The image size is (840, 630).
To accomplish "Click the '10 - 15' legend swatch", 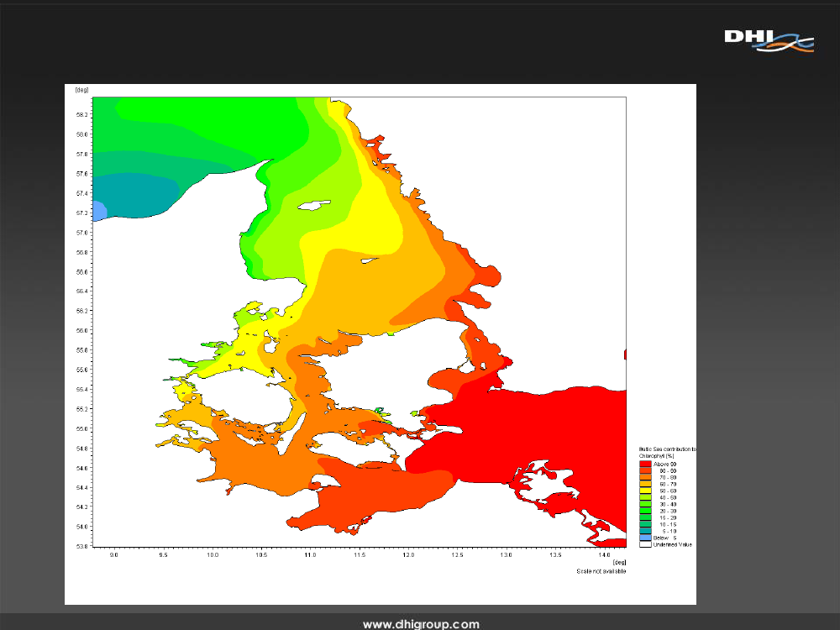I will (x=645, y=524).
